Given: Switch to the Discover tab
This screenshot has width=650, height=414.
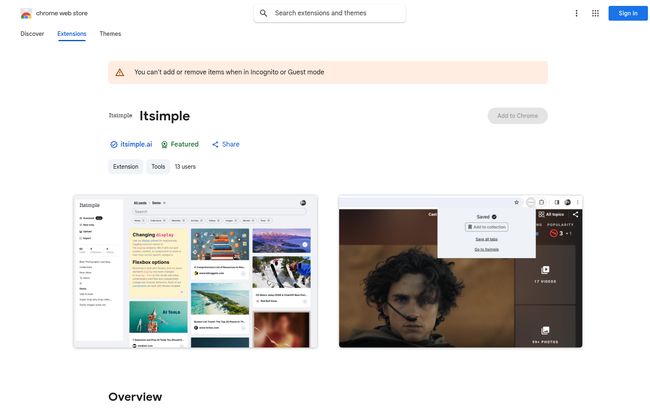Looking at the screenshot, I should [x=32, y=34].
